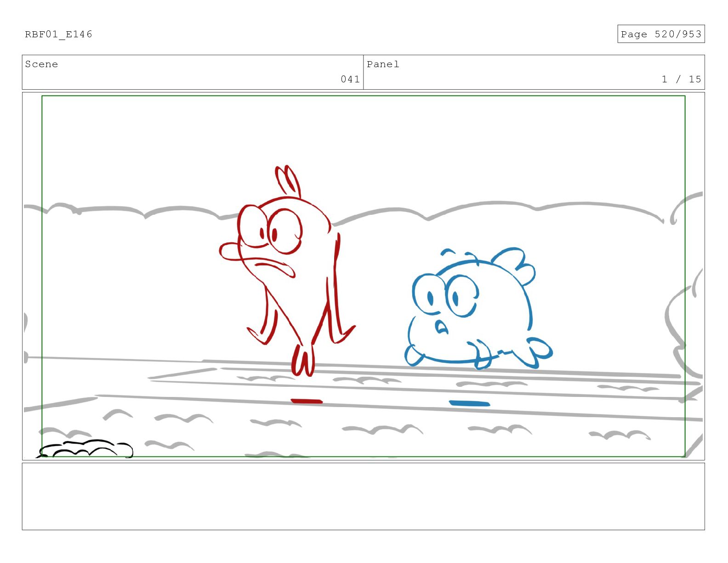728x563 pixels.
Task: Click the Panel label
Action: 383,64
